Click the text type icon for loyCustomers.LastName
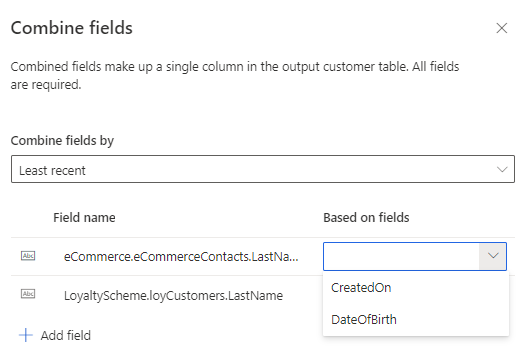The image size is (522, 363). coord(28,294)
